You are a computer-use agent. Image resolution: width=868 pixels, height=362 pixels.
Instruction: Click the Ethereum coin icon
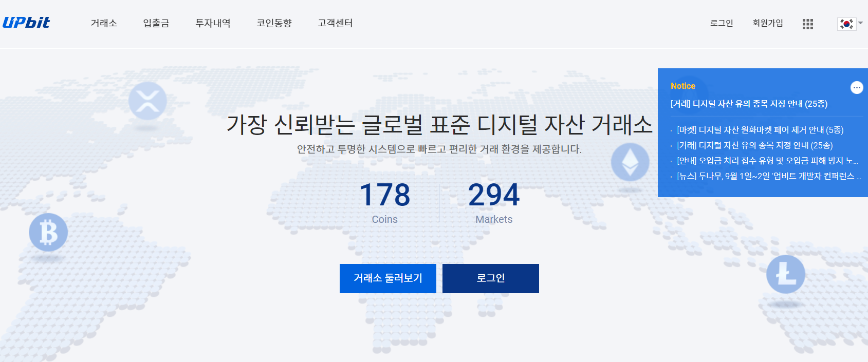coord(630,162)
